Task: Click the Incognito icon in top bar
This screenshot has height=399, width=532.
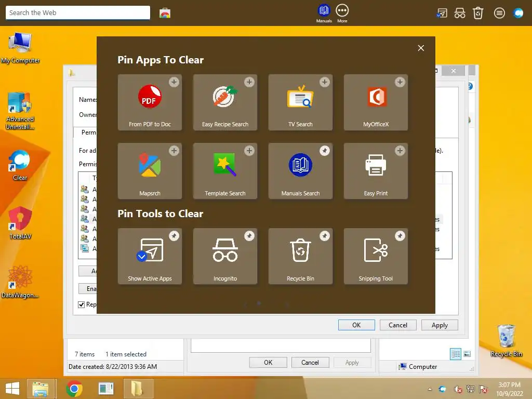Action: point(460,13)
